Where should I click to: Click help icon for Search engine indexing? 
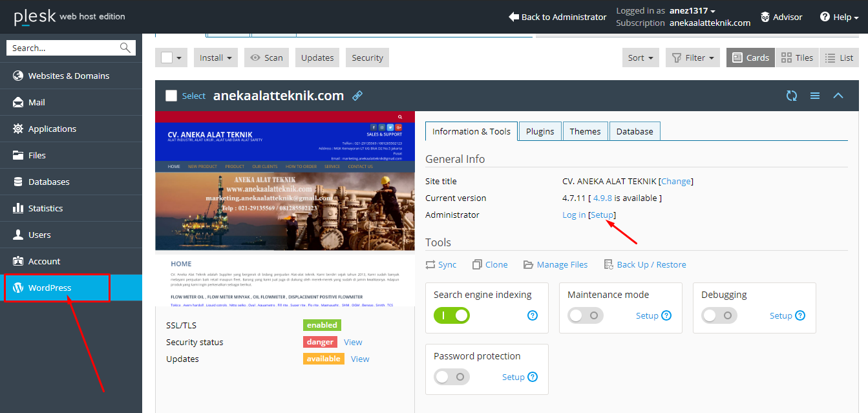click(x=533, y=315)
